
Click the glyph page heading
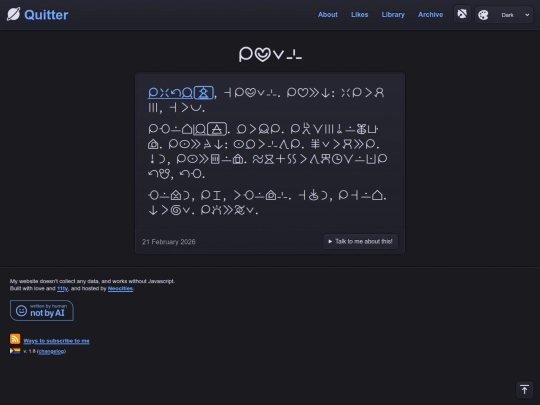click(270, 54)
